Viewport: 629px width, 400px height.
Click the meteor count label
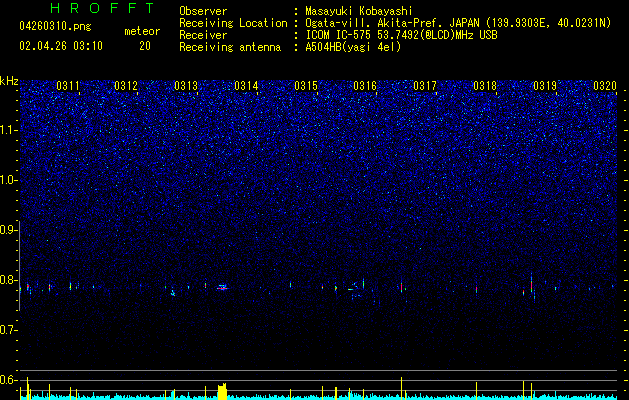(142, 31)
